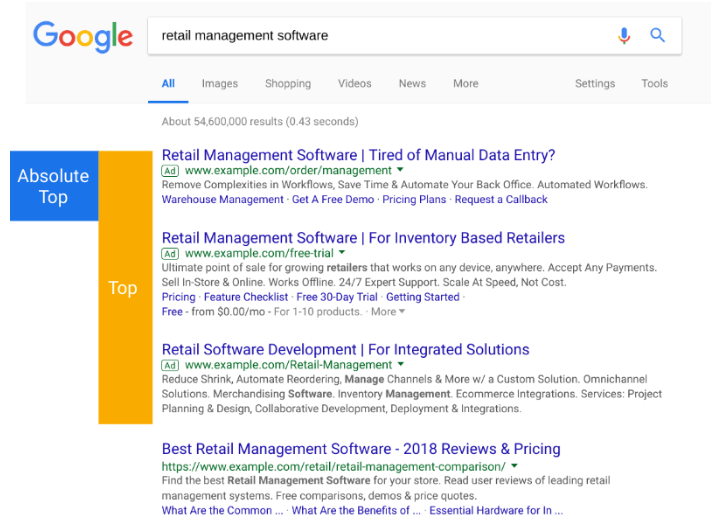The width and height of the screenshot is (723, 528).
Task: Open the Pricing Plans sitelink
Action: (414, 199)
